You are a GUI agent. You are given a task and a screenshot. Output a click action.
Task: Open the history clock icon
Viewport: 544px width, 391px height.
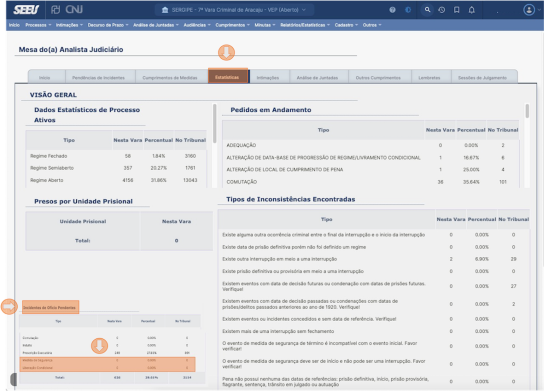(x=442, y=10)
